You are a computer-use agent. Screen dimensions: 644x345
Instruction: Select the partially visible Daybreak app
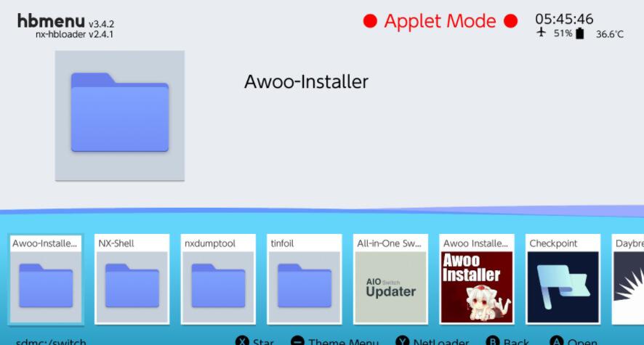[x=628, y=280]
